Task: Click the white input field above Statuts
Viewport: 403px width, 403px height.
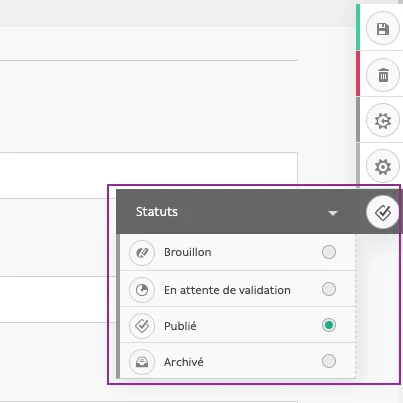Action: point(149,175)
